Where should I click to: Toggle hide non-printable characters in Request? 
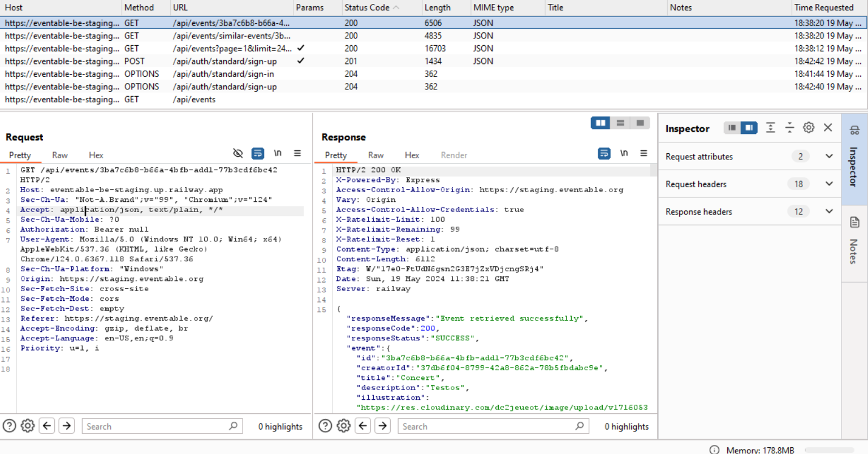(x=238, y=153)
